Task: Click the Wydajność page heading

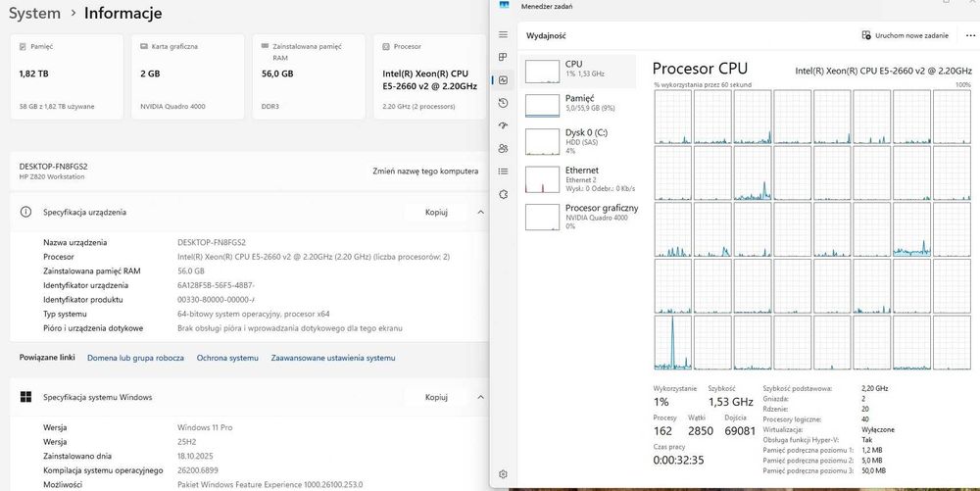Action: pos(546,35)
